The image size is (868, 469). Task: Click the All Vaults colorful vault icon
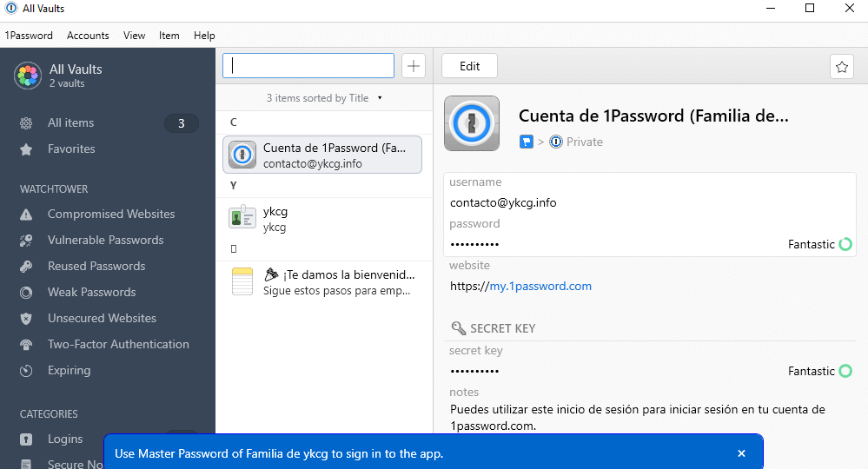click(x=28, y=76)
